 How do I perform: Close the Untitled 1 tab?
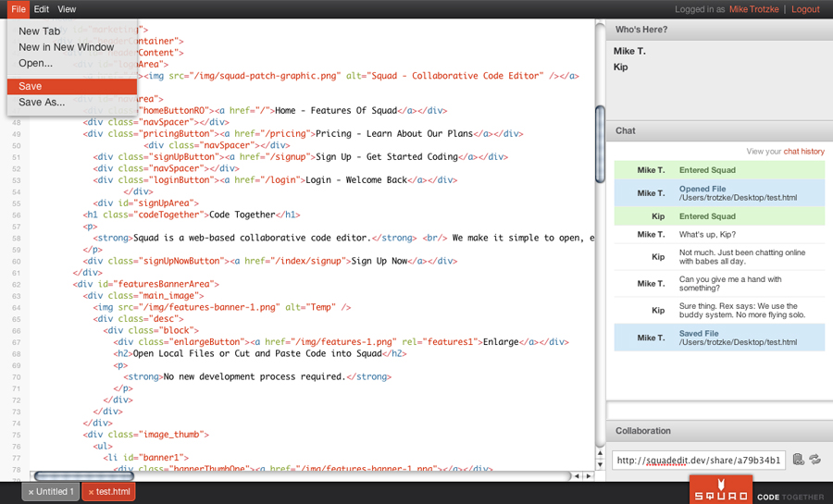[31, 492]
